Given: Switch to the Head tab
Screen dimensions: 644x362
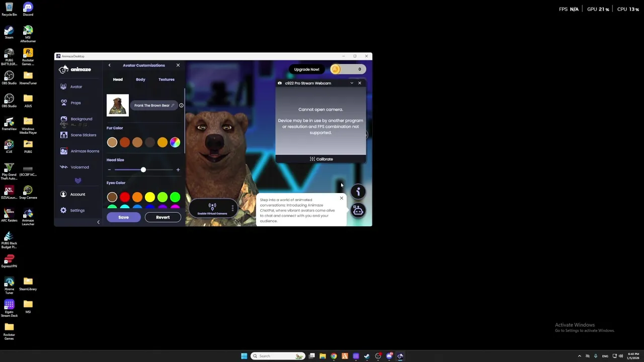Looking at the screenshot, I should [x=118, y=79].
